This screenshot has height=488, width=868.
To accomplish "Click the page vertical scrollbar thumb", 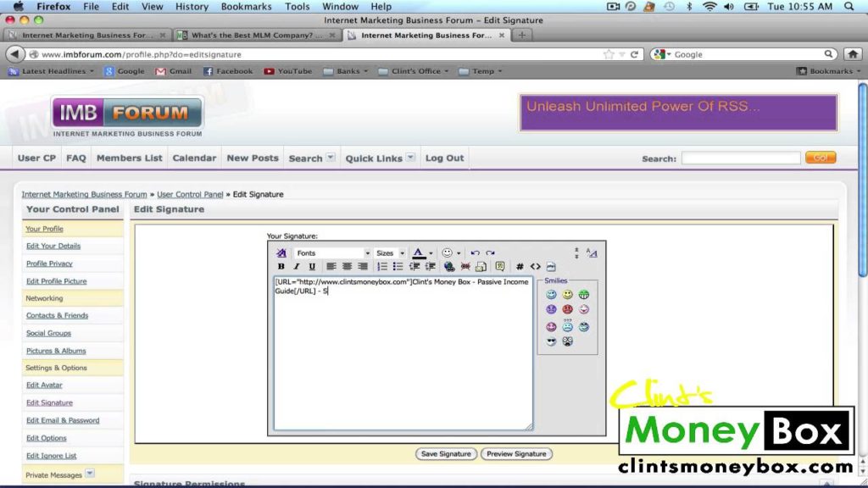I will tap(862, 180).
